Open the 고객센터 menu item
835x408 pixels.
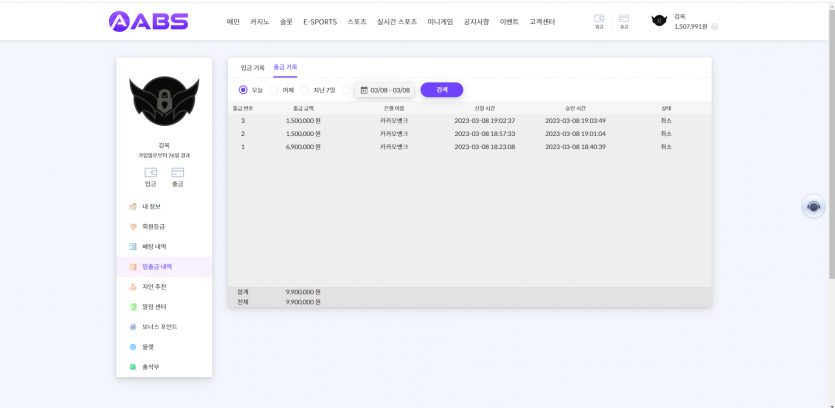tap(542, 22)
